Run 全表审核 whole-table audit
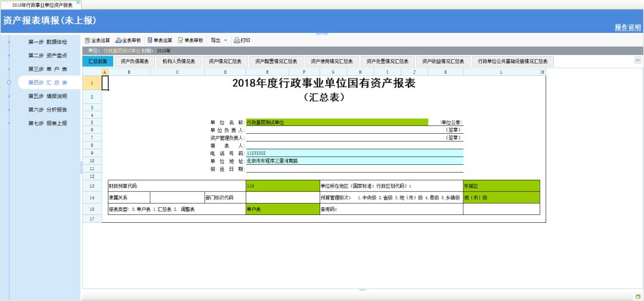The image size is (644, 301). (x=128, y=40)
